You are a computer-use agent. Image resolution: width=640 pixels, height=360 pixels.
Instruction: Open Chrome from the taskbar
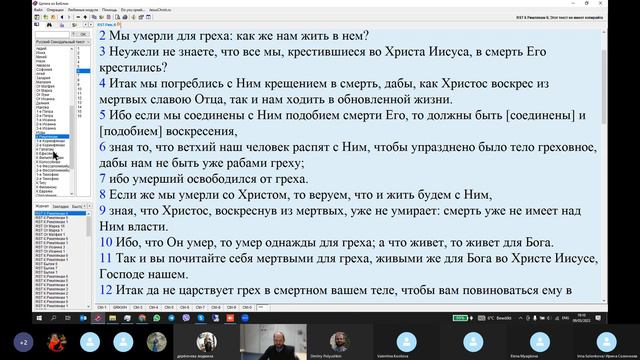click(x=142, y=318)
